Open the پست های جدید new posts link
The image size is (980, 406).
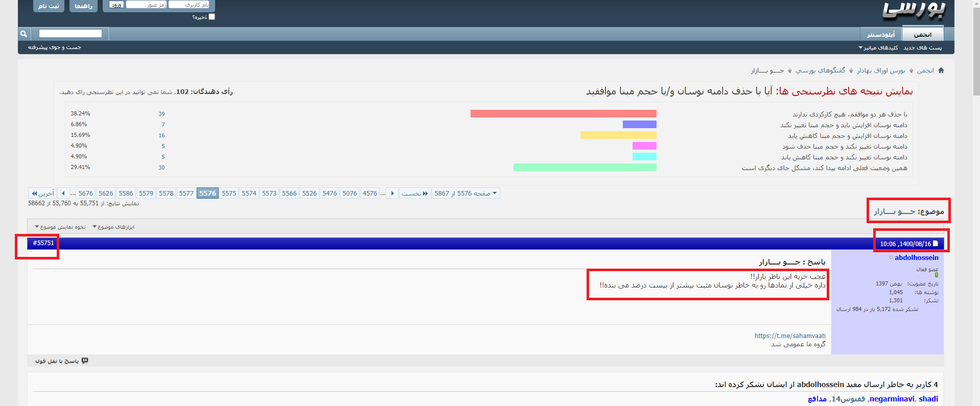pos(923,47)
